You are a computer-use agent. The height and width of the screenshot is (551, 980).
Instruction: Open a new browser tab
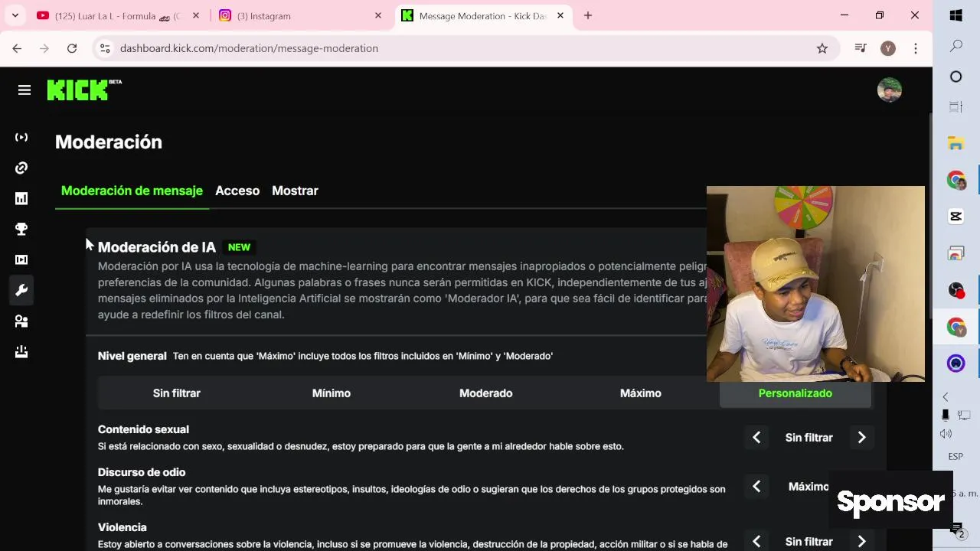point(588,15)
